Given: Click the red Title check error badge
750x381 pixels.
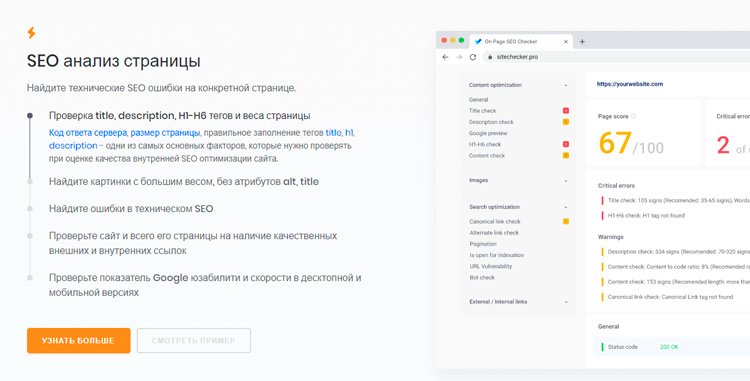Looking at the screenshot, I should (x=566, y=110).
